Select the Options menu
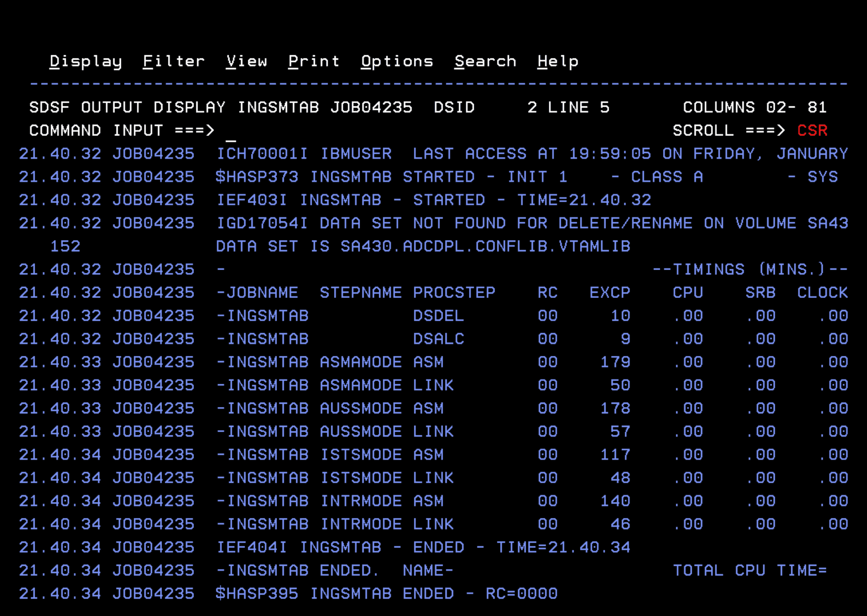Image resolution: width=867 pixels, height=616 pixels. [x=397, y=61]
